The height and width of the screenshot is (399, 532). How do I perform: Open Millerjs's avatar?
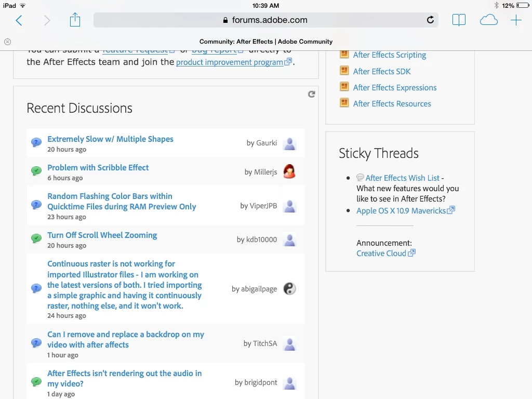[289, 171]
